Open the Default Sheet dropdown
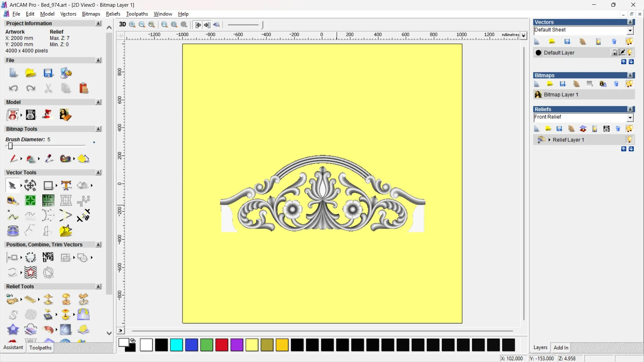Image resolution: width=644 pixels, height=362 pixels. [630, 31]
